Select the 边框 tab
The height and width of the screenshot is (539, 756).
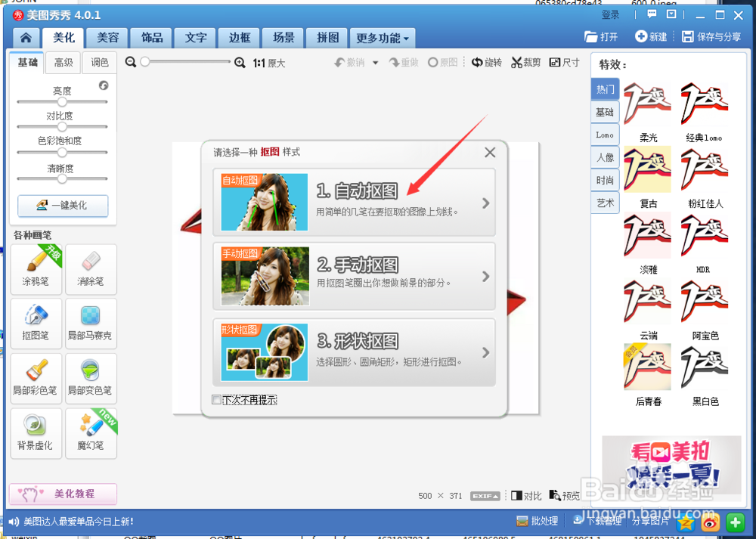240,38
